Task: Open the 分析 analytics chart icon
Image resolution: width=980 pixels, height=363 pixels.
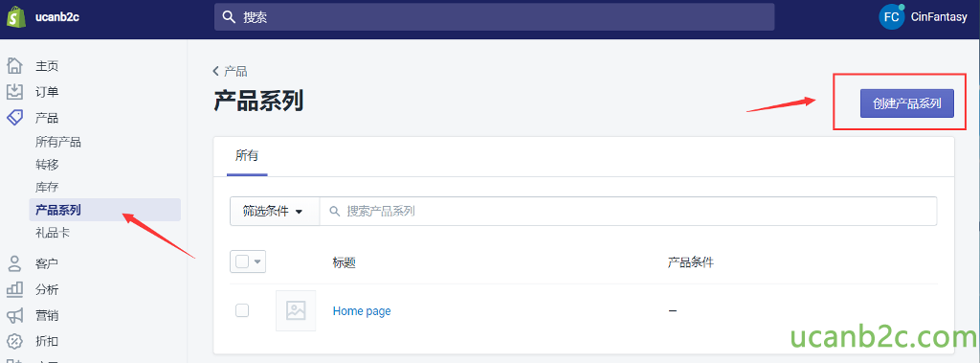Action: pyautogui.click(x=14, y=289)
